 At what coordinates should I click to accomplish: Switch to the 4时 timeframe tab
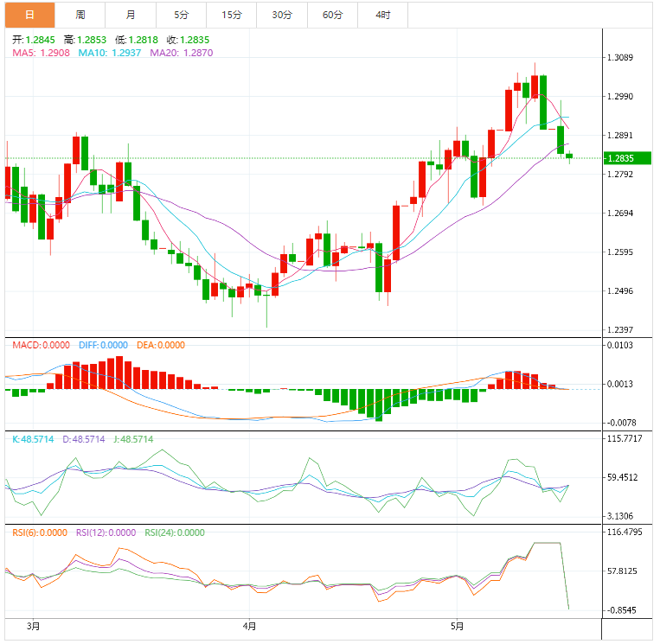click(x=382, y=15)
